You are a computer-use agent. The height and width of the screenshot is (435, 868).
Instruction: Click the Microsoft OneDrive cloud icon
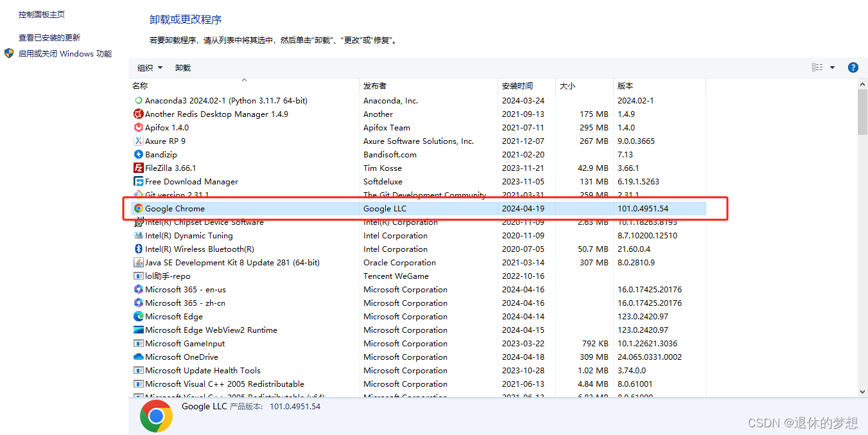(138, 357)
